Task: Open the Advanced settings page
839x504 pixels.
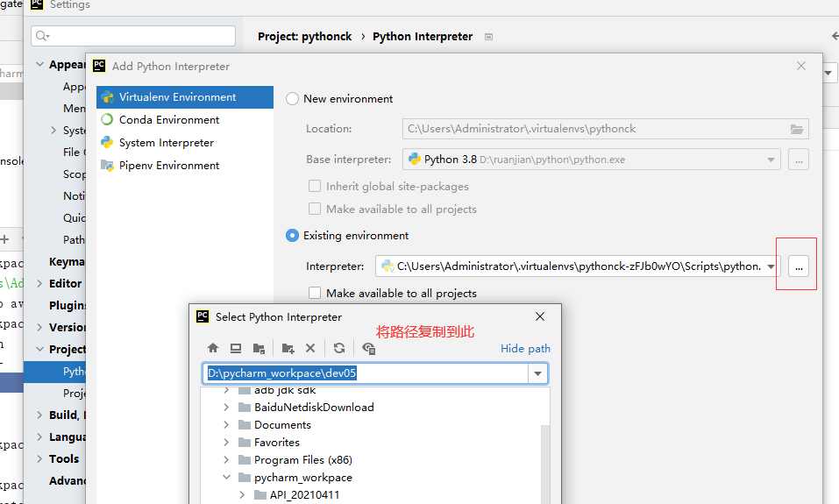Action: tap(68, 481)
